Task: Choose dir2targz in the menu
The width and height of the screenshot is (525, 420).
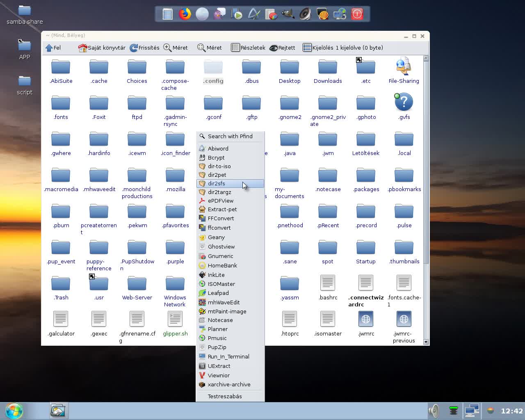Action: point(230,192)
